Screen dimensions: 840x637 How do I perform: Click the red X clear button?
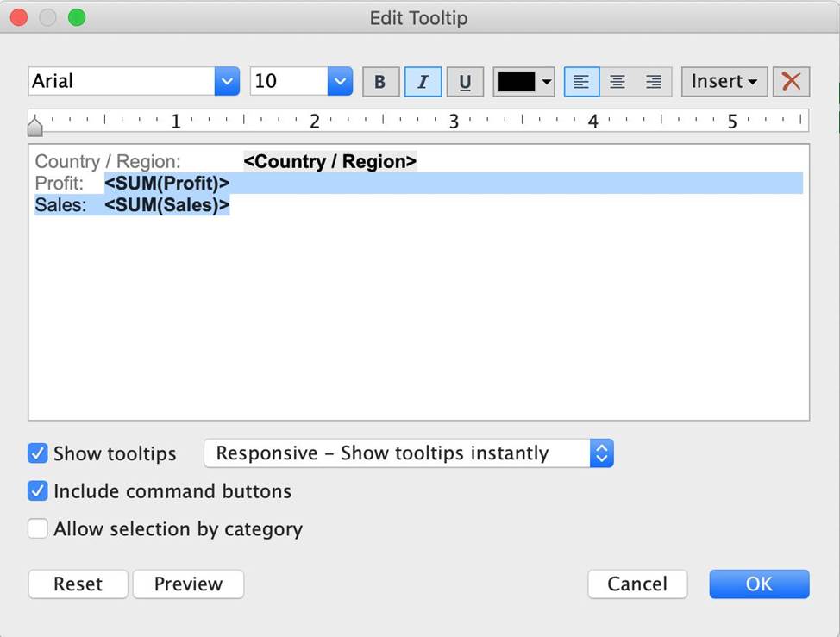pos(791,82)
